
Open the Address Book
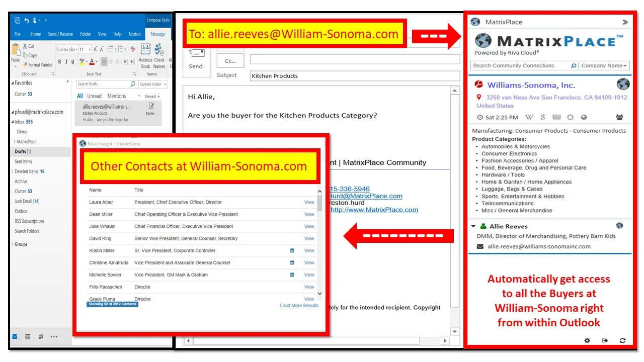[145, 56]
